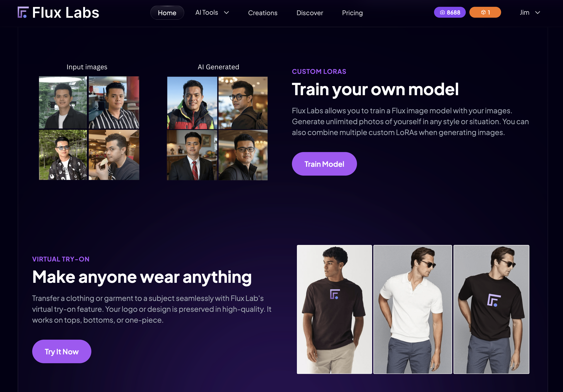
Task: Click the cube icon in the orange badge
Action: coord(483,12)
